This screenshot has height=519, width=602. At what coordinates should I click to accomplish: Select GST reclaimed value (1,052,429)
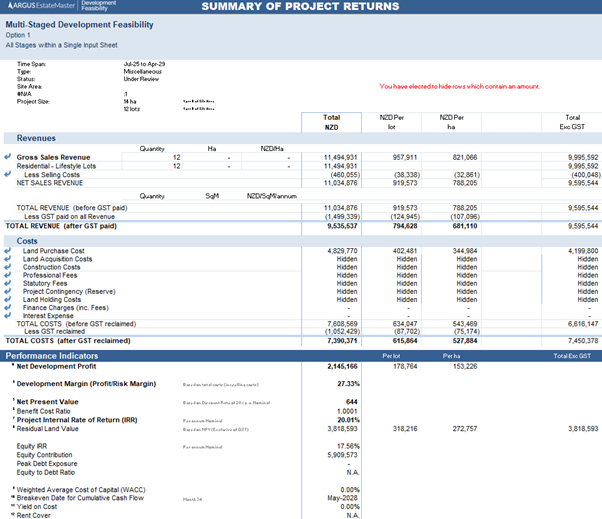[x=342, y=332]
